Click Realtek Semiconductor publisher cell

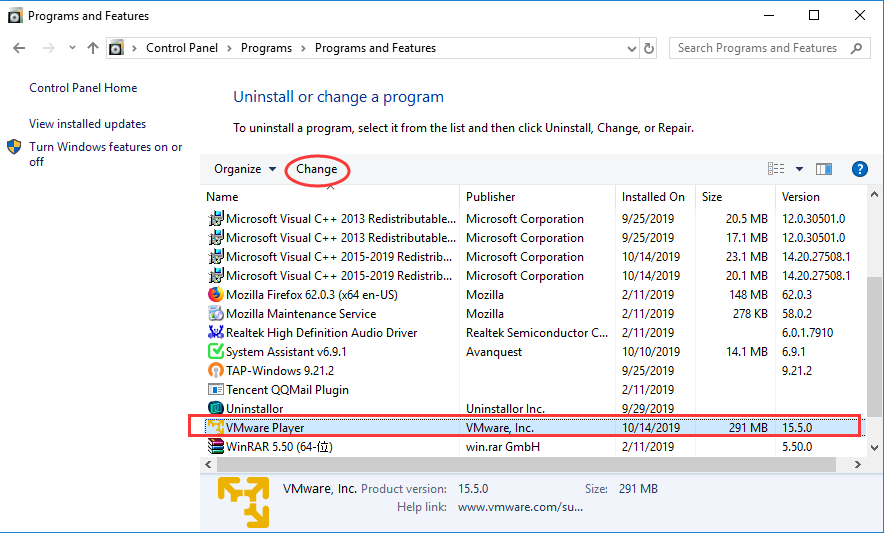537,333
